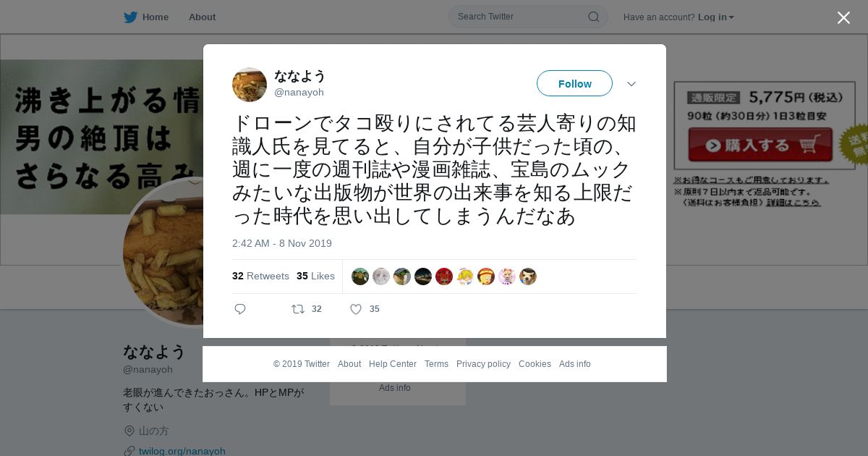Expand the tweet options chevron menu

click(631, 84)
